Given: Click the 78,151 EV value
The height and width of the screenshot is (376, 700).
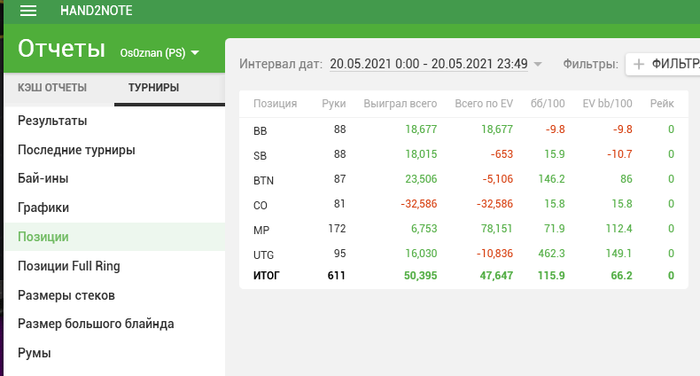Looking at the screenshot, I should (497, 229).
